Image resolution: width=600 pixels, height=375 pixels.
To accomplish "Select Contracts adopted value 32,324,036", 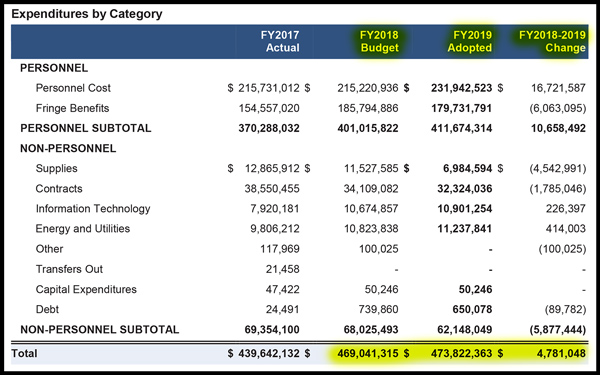I will (x=465, y=189).
